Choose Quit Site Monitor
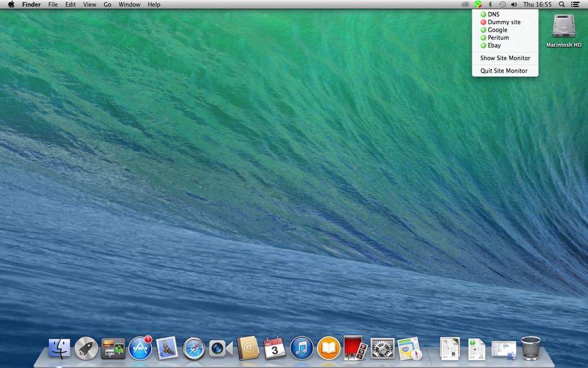Image resolution: width=588 pixels, height=368 pixels. coord(504,71)
